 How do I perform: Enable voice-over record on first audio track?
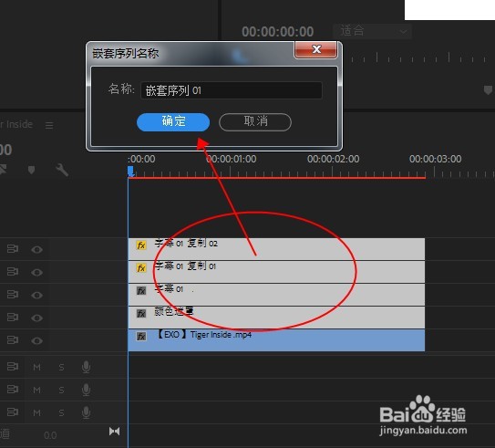tap(86, 367)
